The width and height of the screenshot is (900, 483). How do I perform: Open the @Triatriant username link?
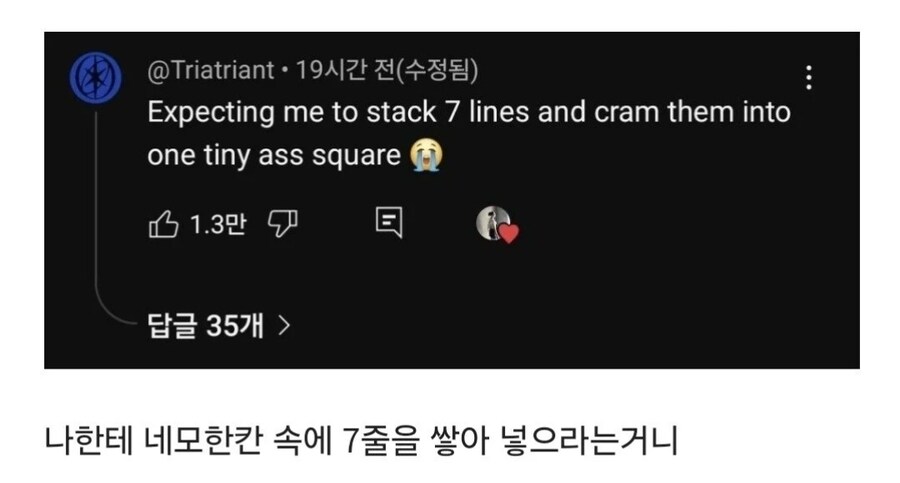(210, 71)
